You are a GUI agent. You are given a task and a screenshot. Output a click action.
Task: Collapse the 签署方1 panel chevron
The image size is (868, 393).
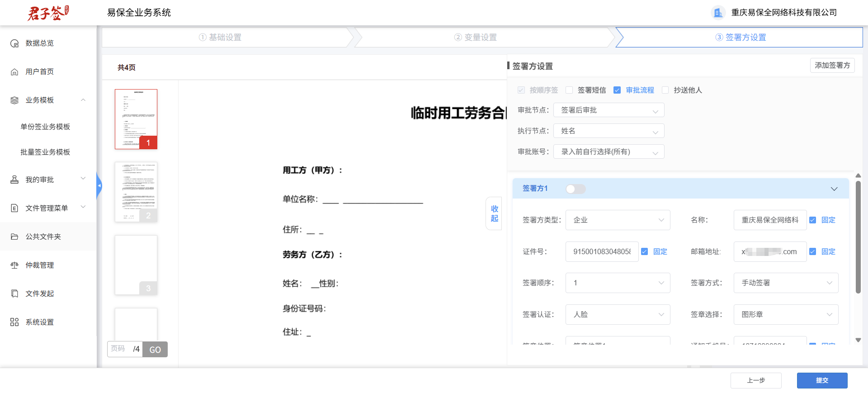coord(834,189)
